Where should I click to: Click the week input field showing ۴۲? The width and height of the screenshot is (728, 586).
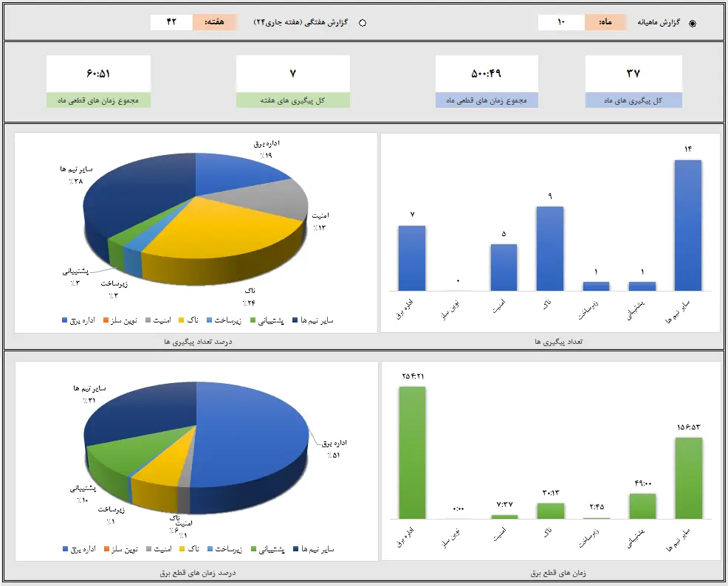(171, 23)
